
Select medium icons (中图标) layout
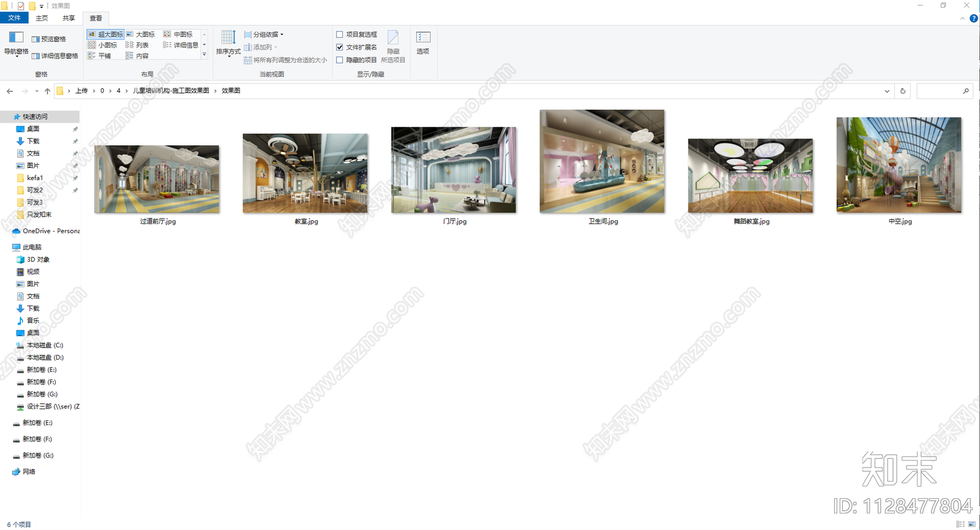click(178, 34)
